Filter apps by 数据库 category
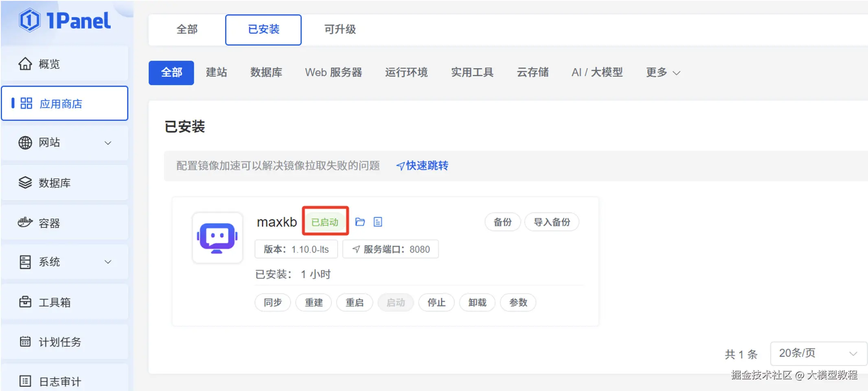Screen dimensions: 868x391 pos(266,72)
